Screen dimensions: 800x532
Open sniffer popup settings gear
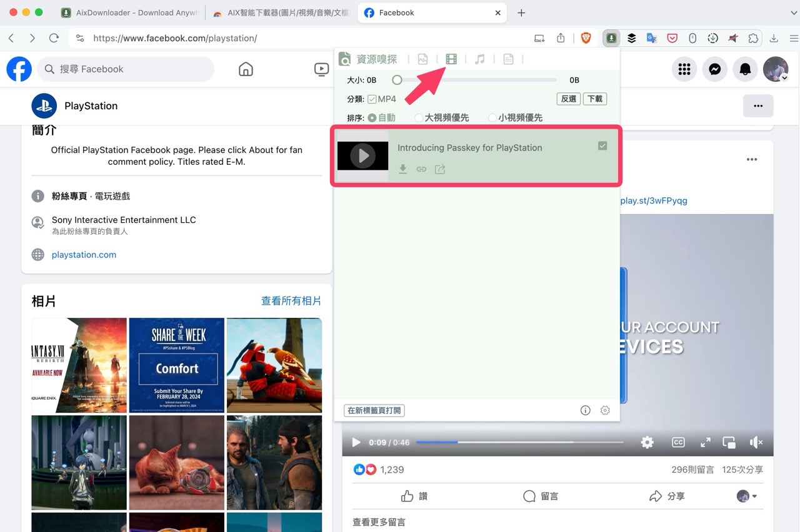pos(605,410)
